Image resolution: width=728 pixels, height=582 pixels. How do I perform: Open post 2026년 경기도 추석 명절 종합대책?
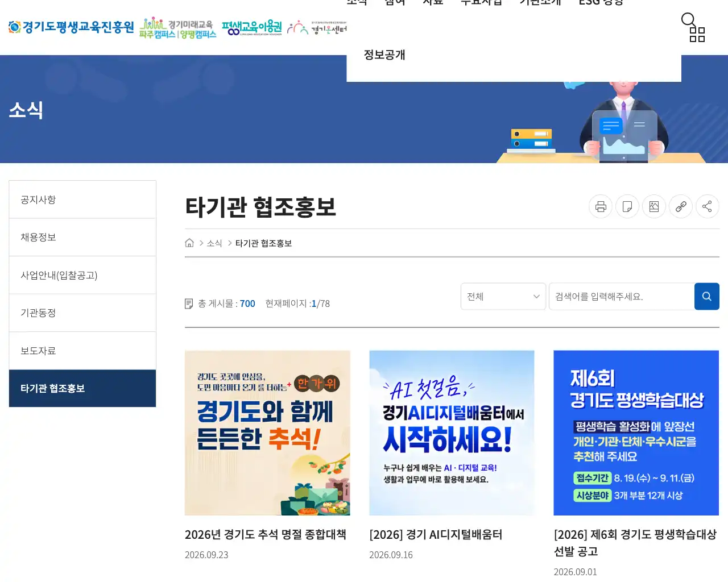266,534
